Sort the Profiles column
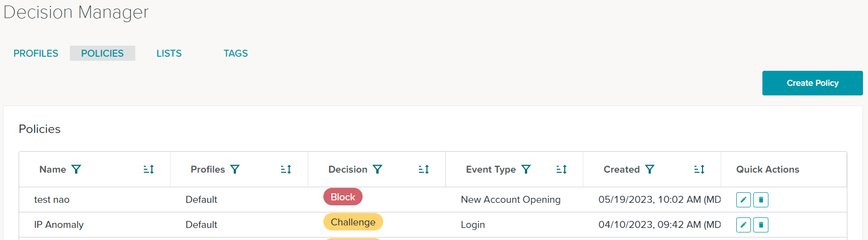Screen dimensions: 868x240 tap(286, 169)
